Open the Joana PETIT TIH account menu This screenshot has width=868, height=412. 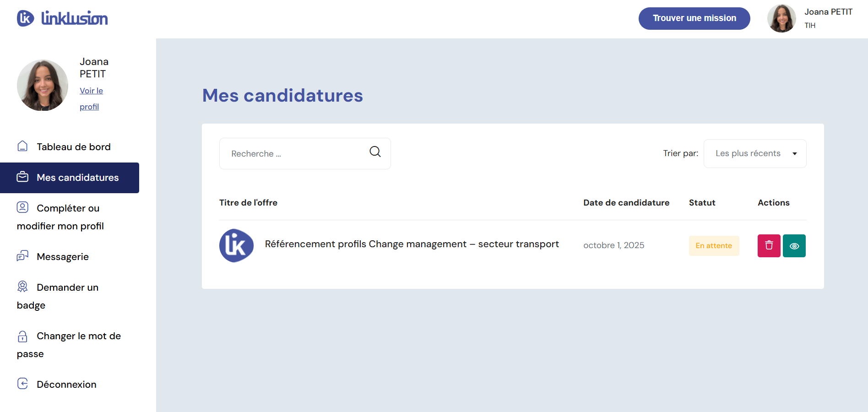coord(809,18)
